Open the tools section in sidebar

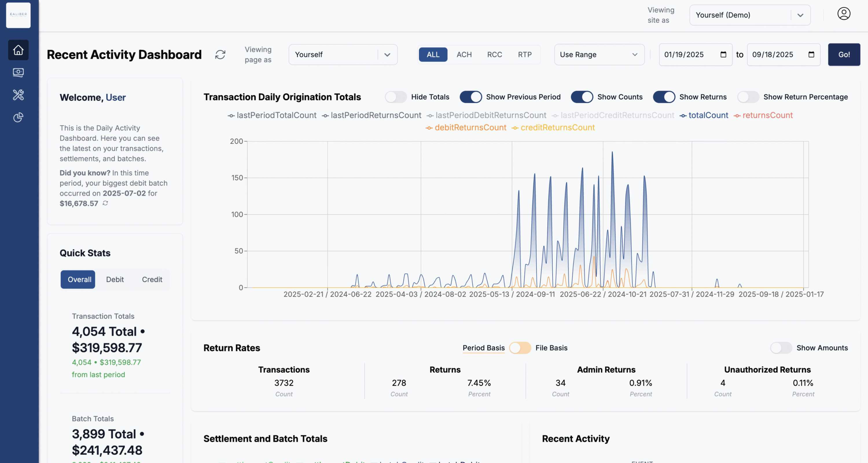(x=18, y=95)
